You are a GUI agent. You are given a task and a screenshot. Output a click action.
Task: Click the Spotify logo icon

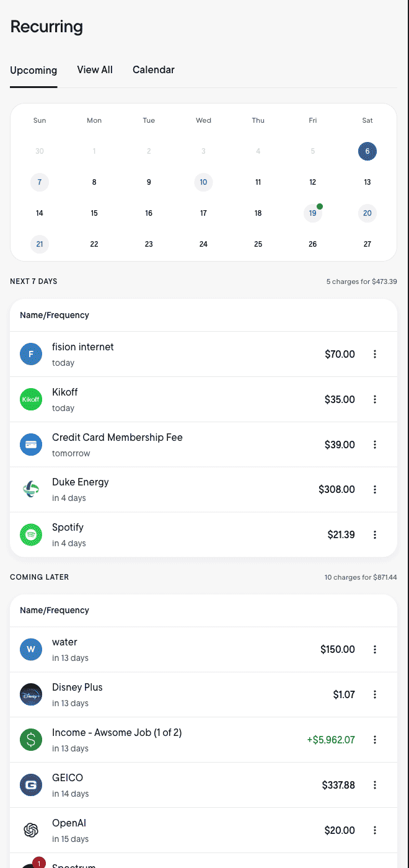tap(30, 534)
